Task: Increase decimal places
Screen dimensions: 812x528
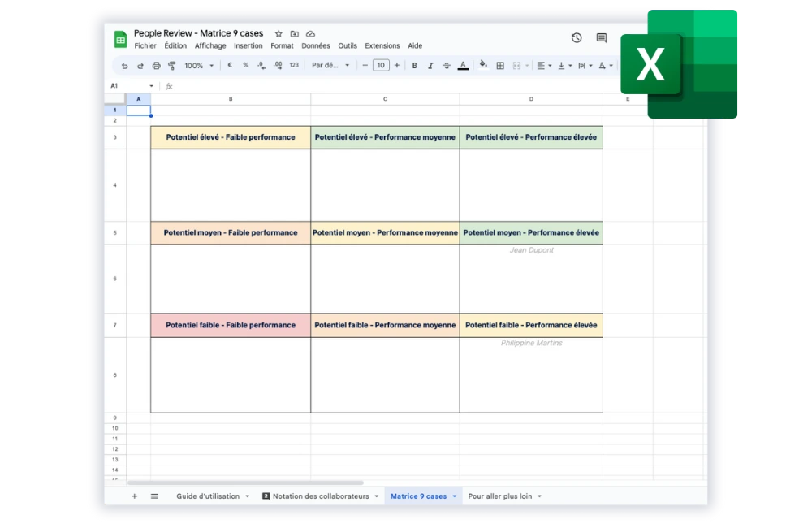Action: (278, 65)
